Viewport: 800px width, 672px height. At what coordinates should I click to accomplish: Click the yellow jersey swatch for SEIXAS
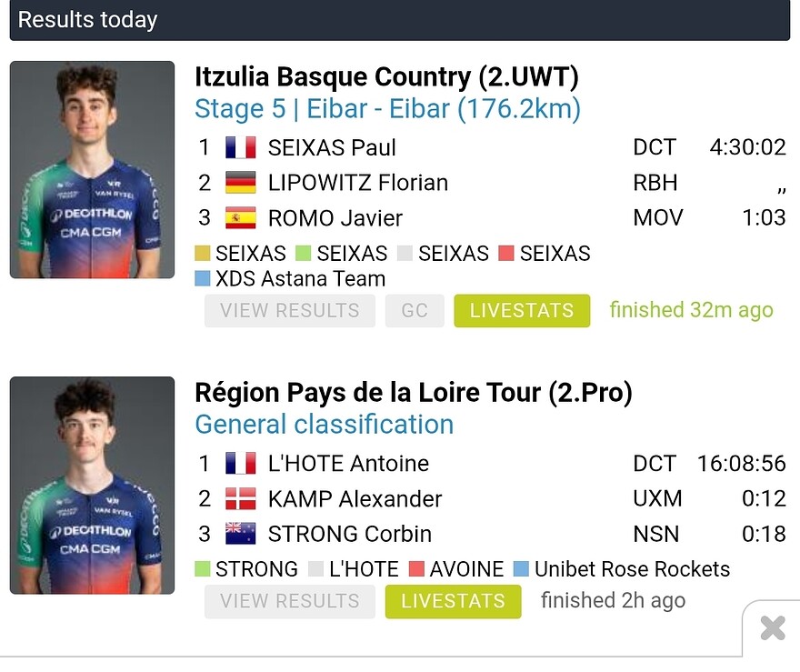(x=203, y=254)
